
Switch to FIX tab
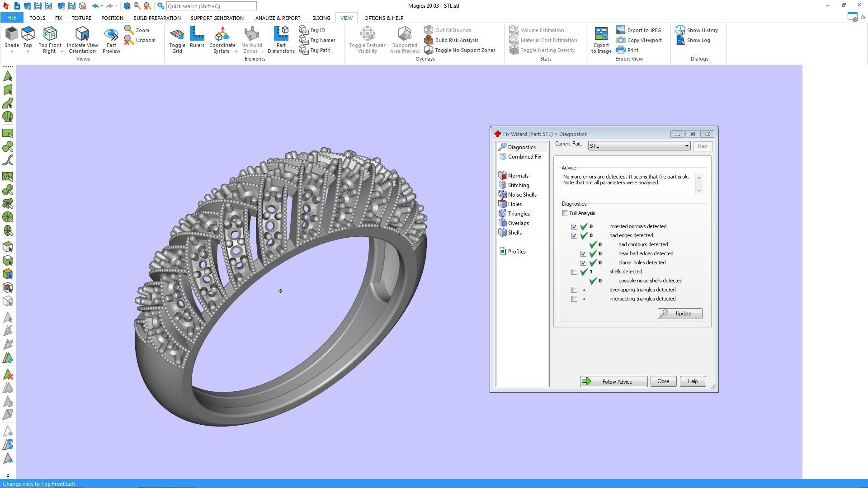[x=58, y=18]
